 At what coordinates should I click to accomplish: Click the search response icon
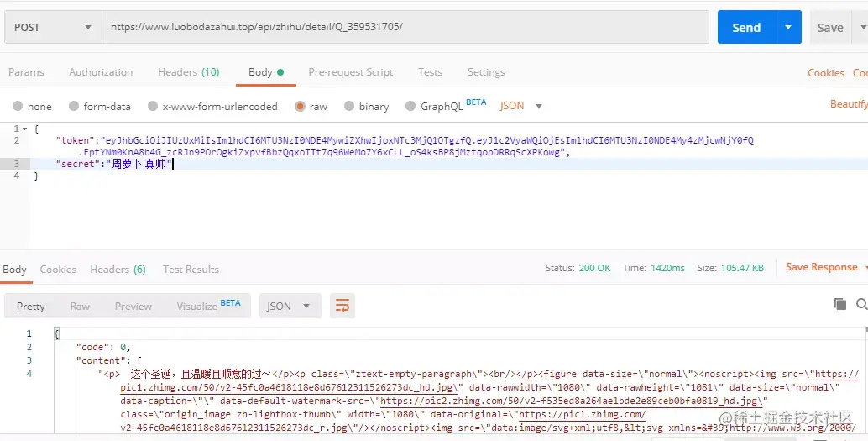(x=862, y=303)
